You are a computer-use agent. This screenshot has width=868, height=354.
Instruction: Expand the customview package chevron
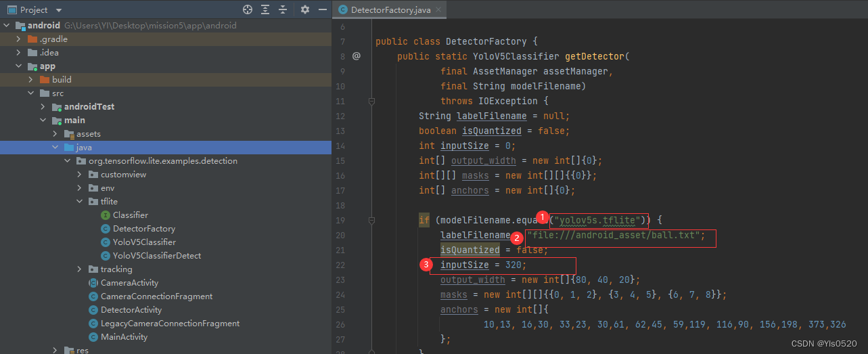pyautogui.click(x=80, y=175)
